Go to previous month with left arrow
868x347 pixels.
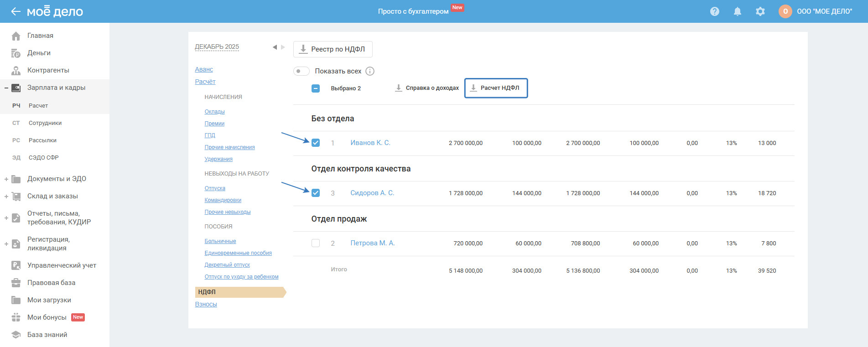pos(275,47)
